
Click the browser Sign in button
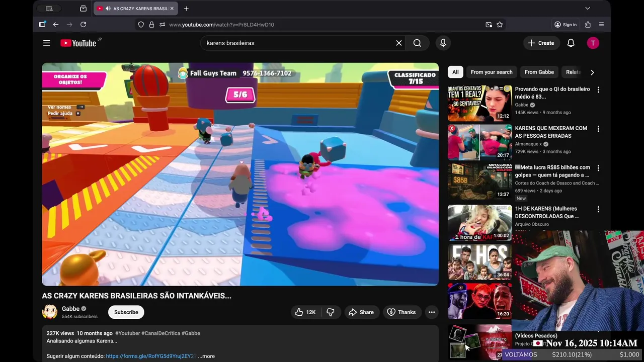[566, 25]
